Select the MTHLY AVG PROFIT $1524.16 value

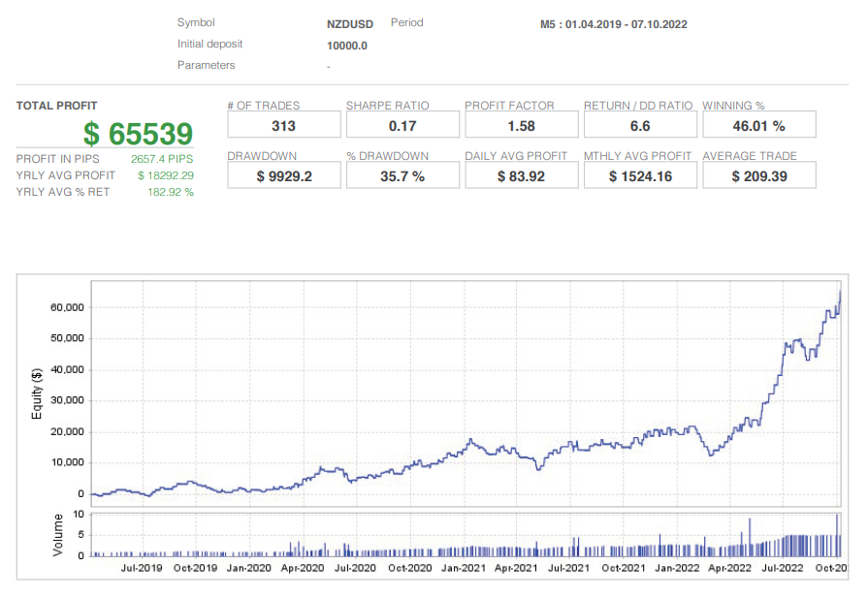(x=640, y=175)
